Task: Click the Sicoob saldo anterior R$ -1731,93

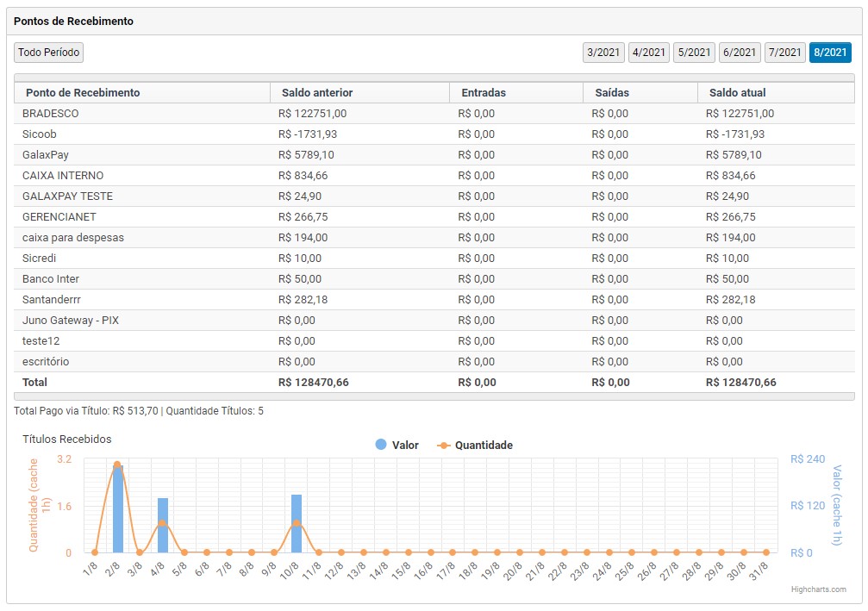Action: tap(307, 134)
